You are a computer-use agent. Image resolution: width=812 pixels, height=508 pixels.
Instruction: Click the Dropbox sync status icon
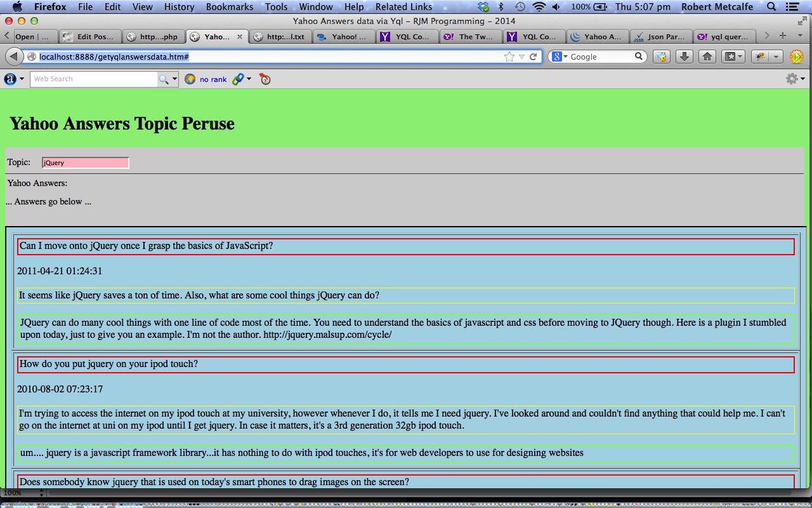point(484,7)
